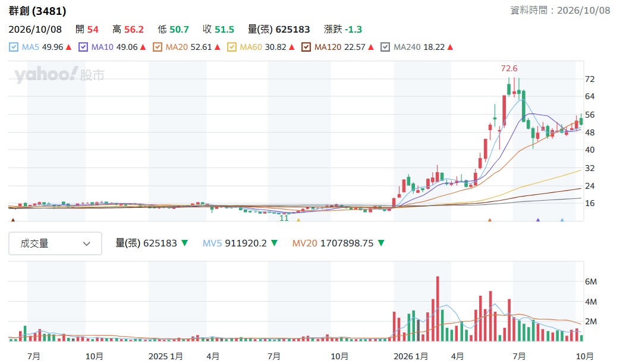Click the 2025 1月 date axis label

coord(165,356)
